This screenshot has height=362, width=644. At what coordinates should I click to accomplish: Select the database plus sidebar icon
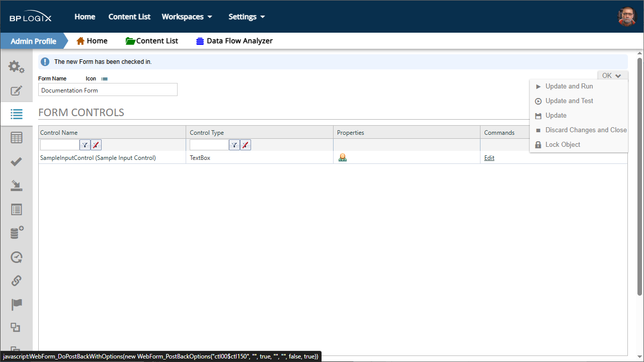[17, 233]
